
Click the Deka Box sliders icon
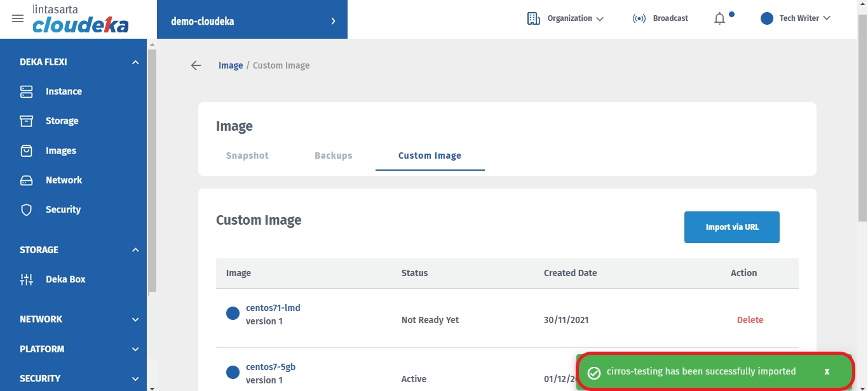pos(26,279)
